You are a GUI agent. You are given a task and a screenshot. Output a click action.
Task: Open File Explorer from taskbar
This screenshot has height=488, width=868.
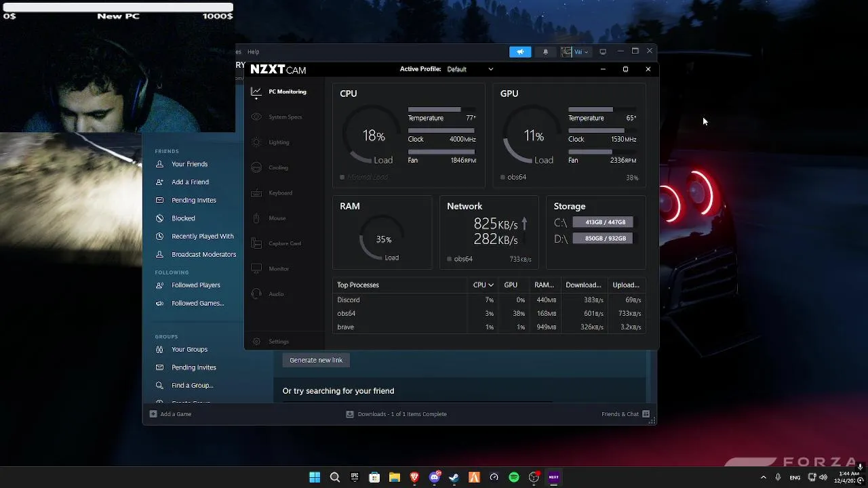pyautogui.click(x=394, y=477)
